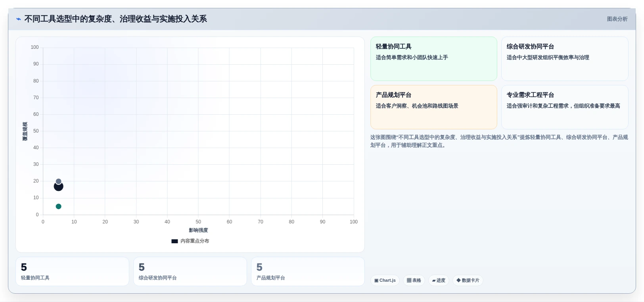Select the Chart.js tag chip
The width and height of the screenshot is (644, 302).
pyautogui.click(x=385, y=281)
